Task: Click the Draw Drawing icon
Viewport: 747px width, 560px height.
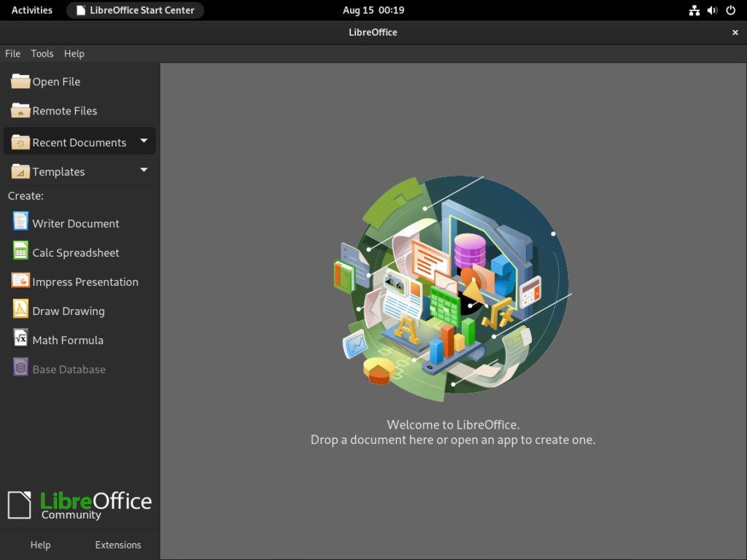Action: (x=20, y=309)
